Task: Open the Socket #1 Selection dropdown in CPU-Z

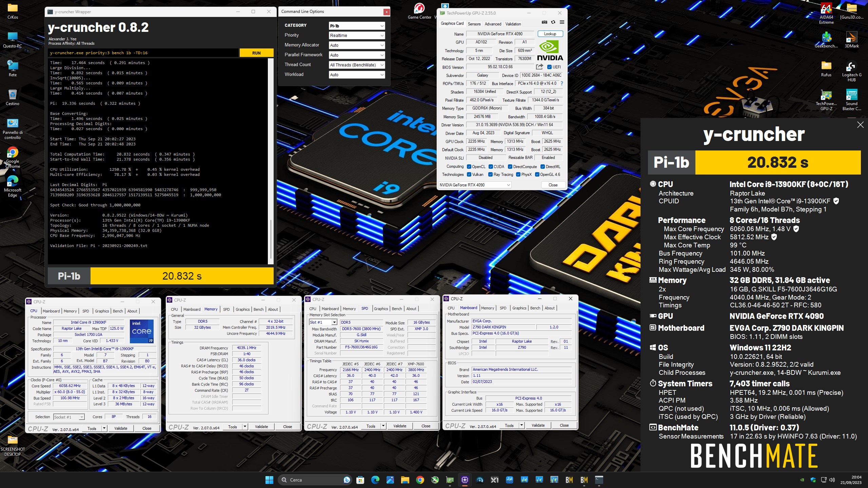Action: (69, 417)
